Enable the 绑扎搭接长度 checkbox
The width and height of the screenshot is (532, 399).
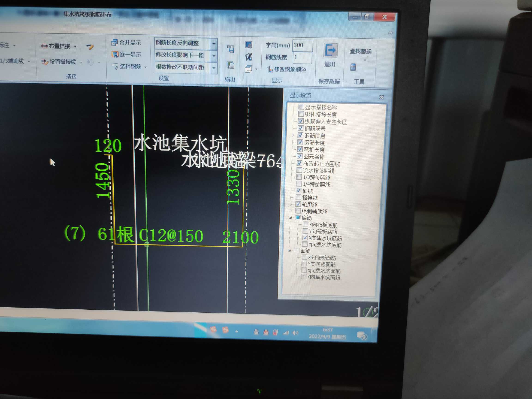point(301,114)
